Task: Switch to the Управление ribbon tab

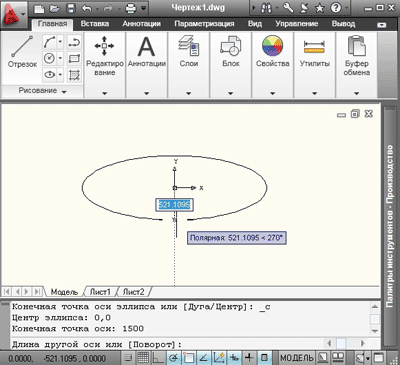Action: [x=296, y=24]
